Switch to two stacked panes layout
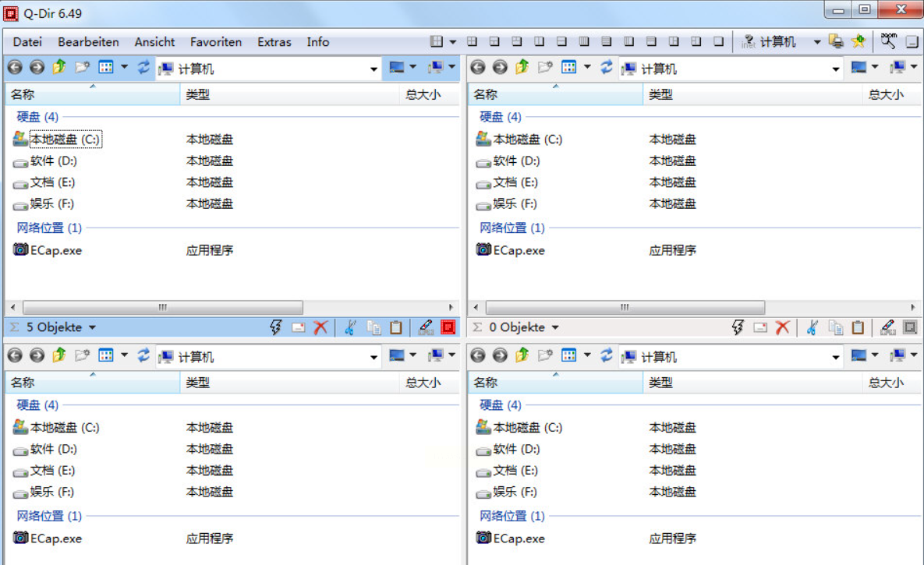 561,41
